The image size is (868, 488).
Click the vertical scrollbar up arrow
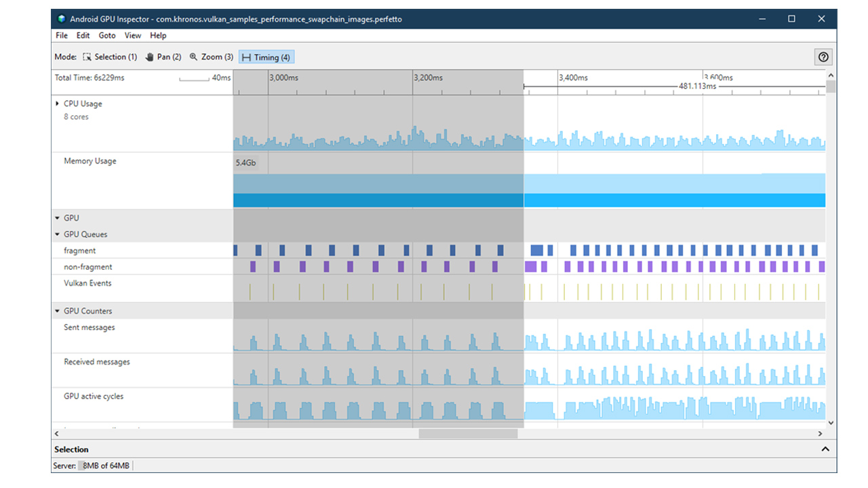tap(831, 75)
